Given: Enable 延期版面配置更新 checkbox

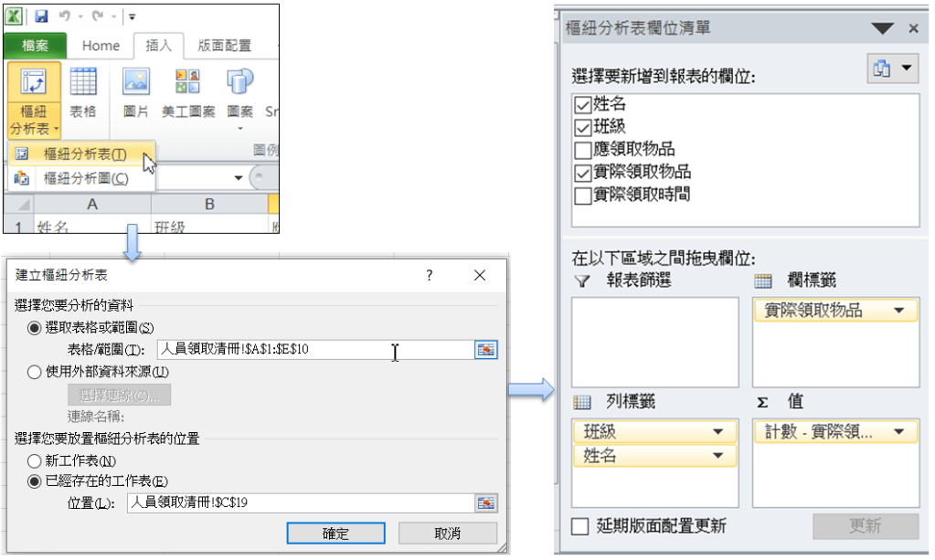Looking at the screenshot, I should click(579, 526).
